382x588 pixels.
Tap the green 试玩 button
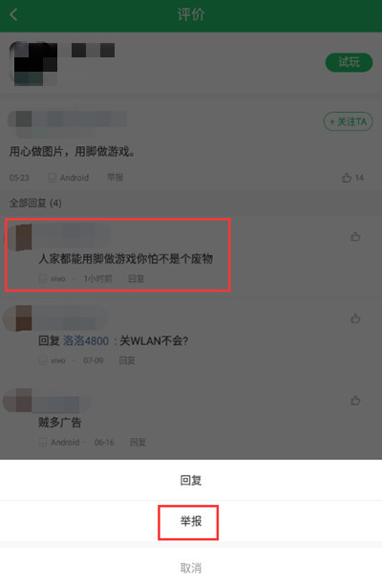pos(349,62)
